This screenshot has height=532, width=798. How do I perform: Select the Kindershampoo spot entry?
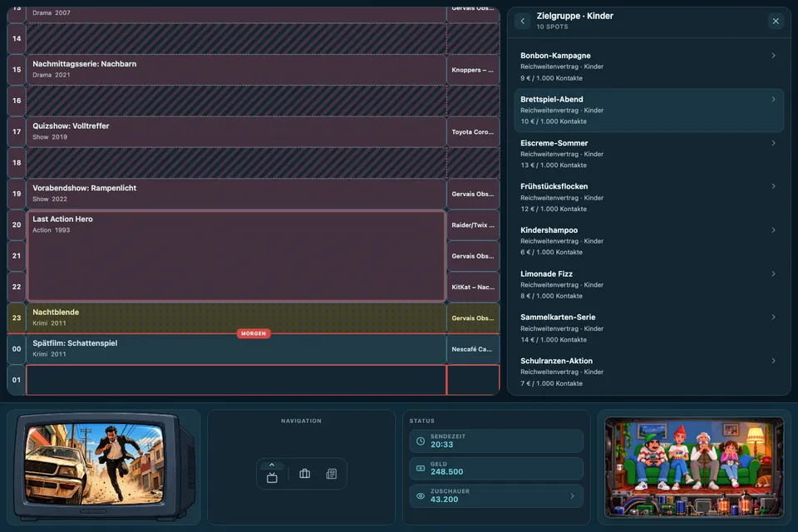click(x=649, y=241)
